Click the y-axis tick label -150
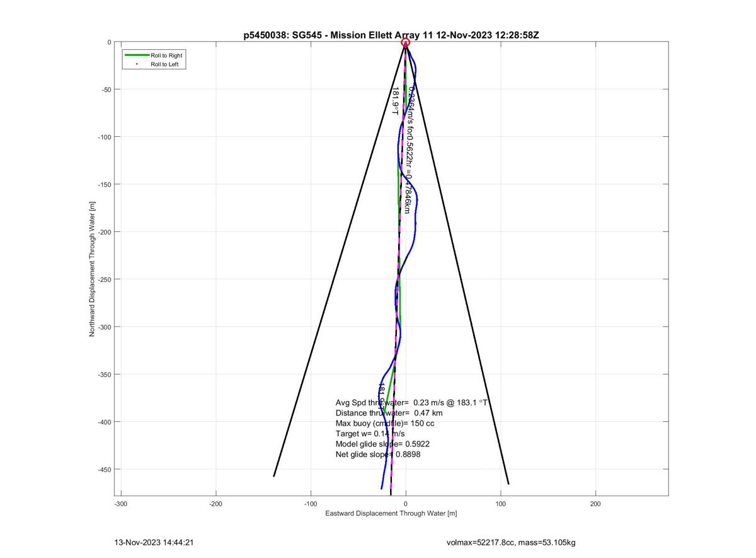This screenshot has width=756, height=558. pyautogui.click(x=103, y=184)
